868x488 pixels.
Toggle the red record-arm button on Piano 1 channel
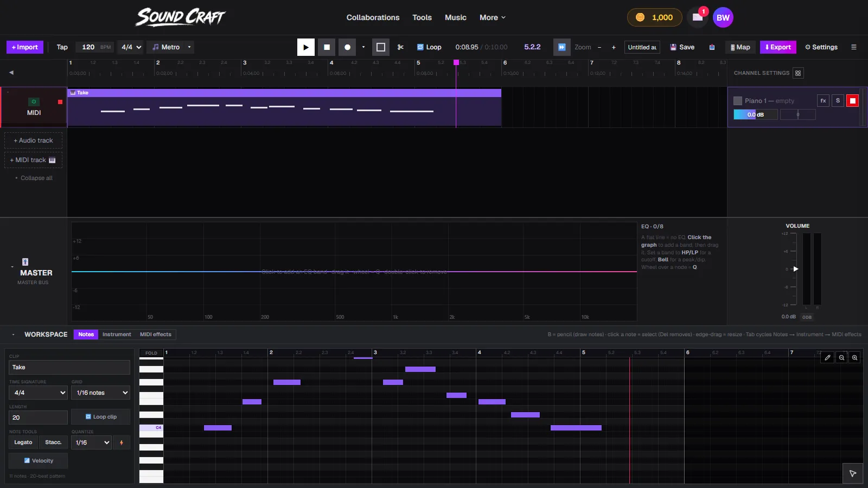852,101
